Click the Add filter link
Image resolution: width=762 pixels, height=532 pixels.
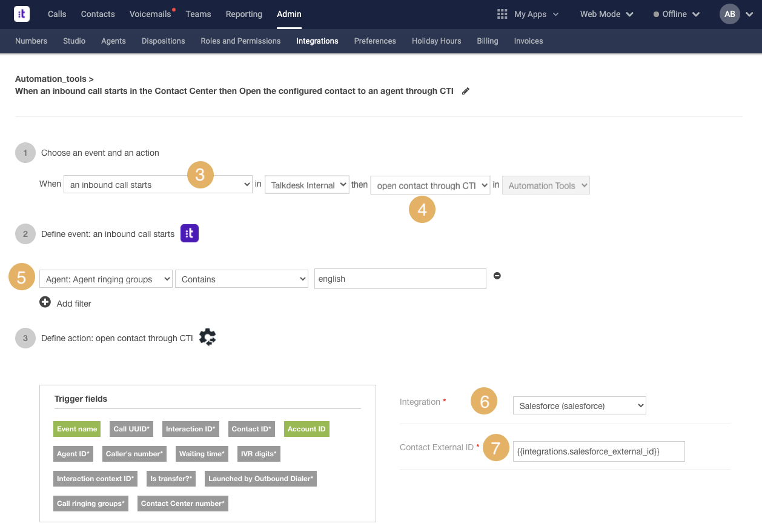click(x=74, y=304)
